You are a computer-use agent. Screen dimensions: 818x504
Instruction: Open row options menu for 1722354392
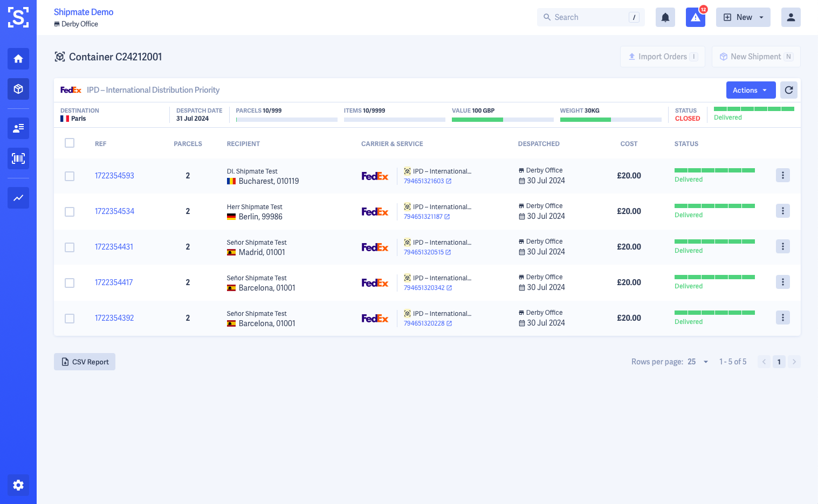pos(783,317)
